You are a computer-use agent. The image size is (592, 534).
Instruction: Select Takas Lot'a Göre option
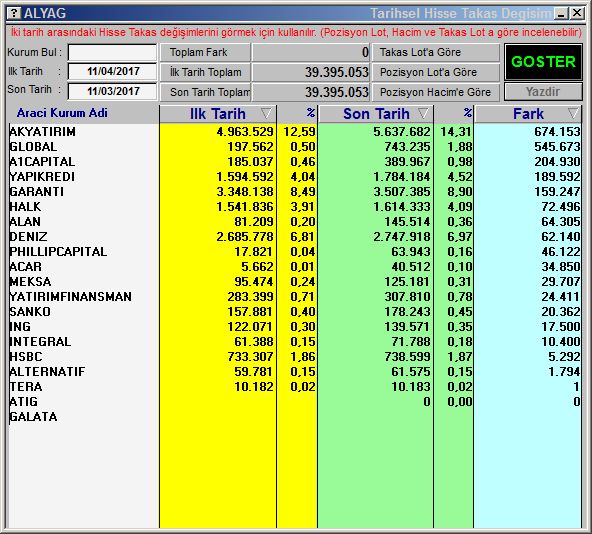point(436,52)
